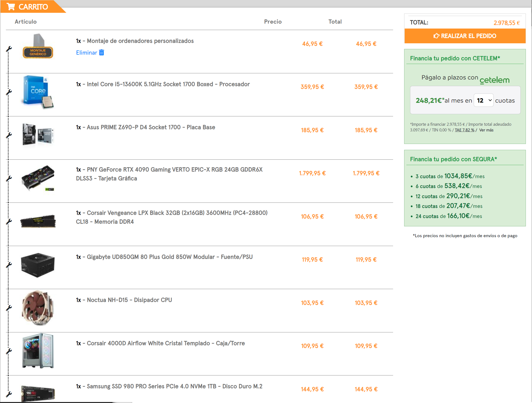Click the Total column header
532x403 pixels.
point(335,22)
